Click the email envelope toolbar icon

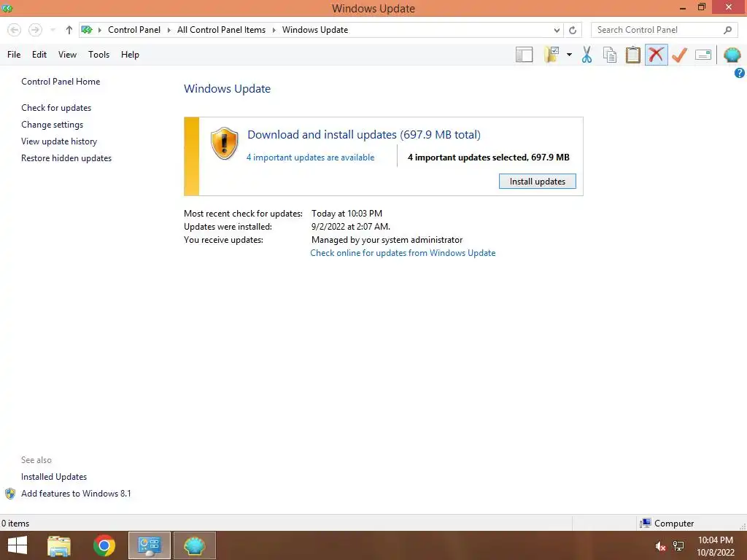703,55
